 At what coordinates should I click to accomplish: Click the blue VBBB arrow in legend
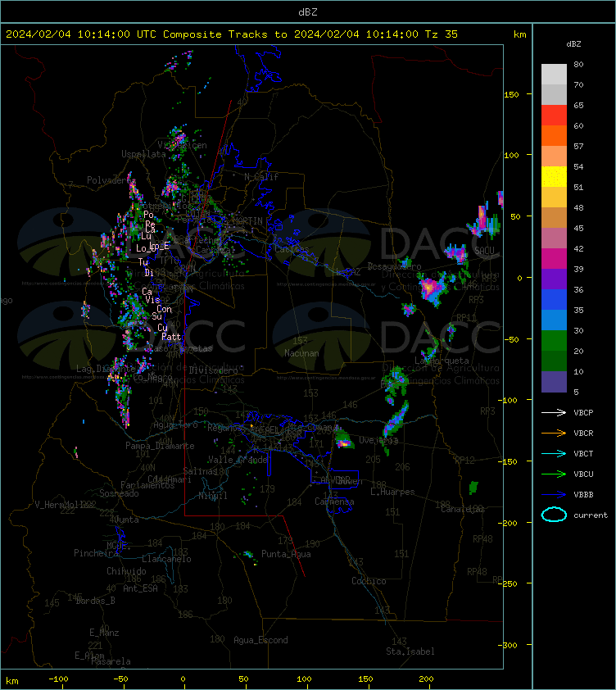coord(554,495)
